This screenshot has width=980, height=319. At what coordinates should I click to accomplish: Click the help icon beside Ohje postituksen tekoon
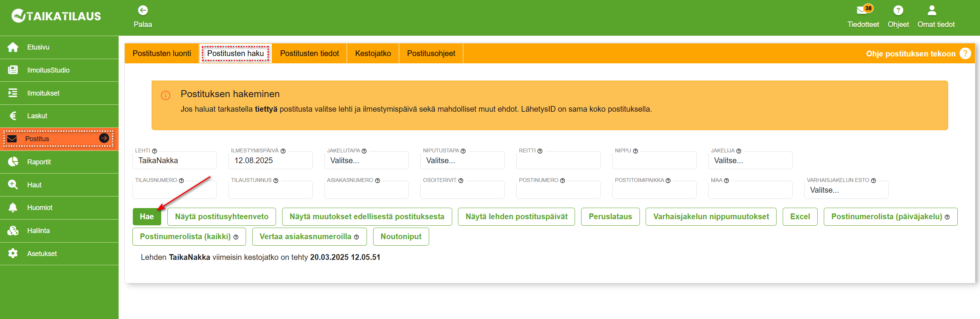[965, 53]
